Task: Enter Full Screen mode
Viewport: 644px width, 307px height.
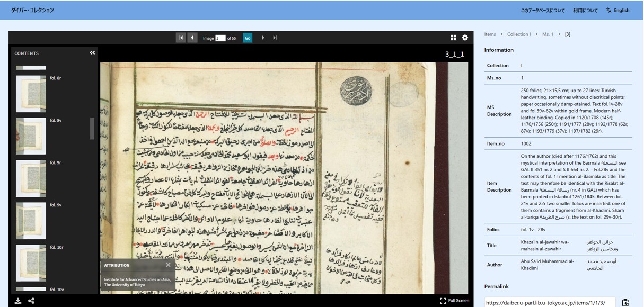Action: pos(455,301)
